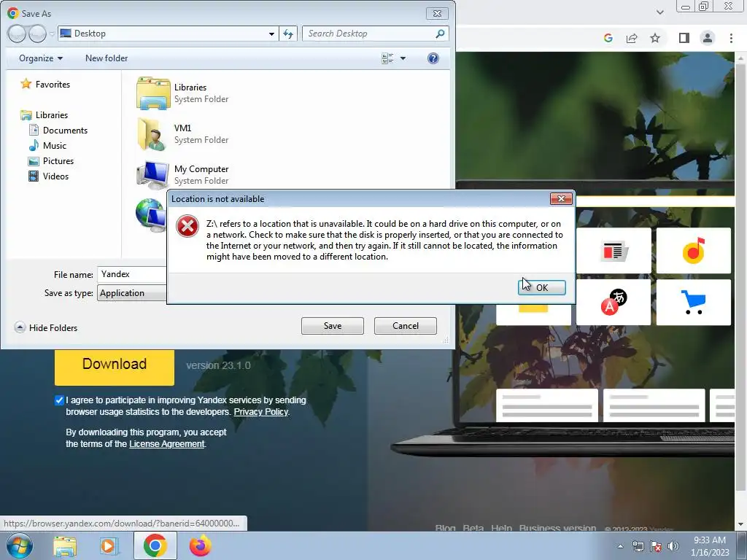
Task: Open the Save As help icon
Action: (433, 58)
